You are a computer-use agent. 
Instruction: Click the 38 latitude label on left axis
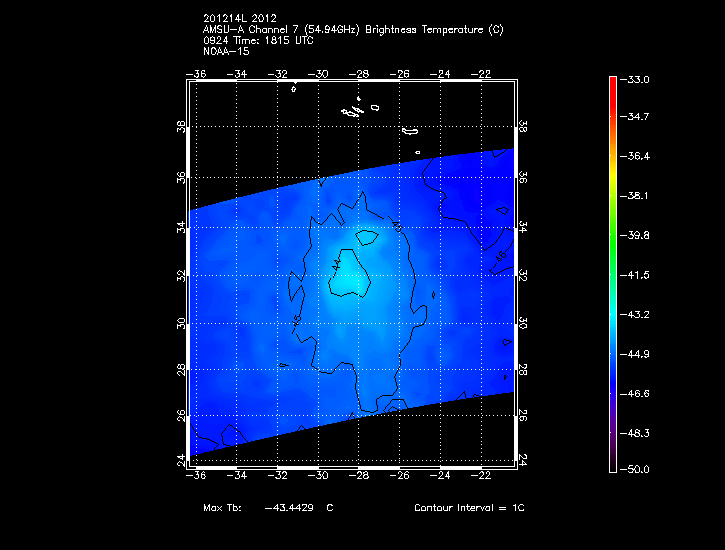[181, 128]
